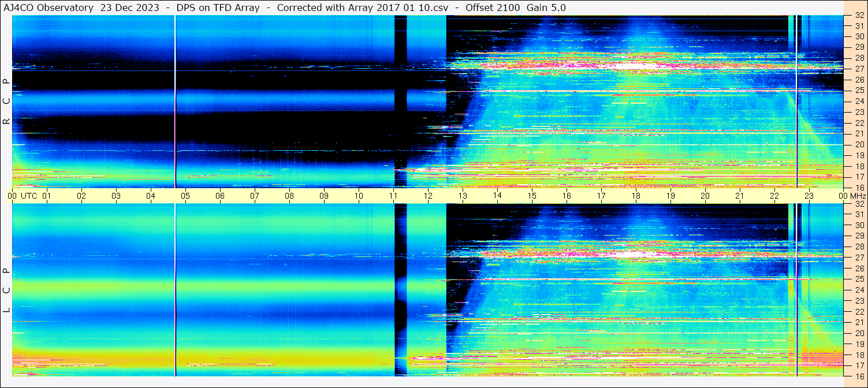Click the 24 MHz label of RCP panel
The width and height of the screenshot is (868, 388).
pyautogui.click(x=859, y=101)
